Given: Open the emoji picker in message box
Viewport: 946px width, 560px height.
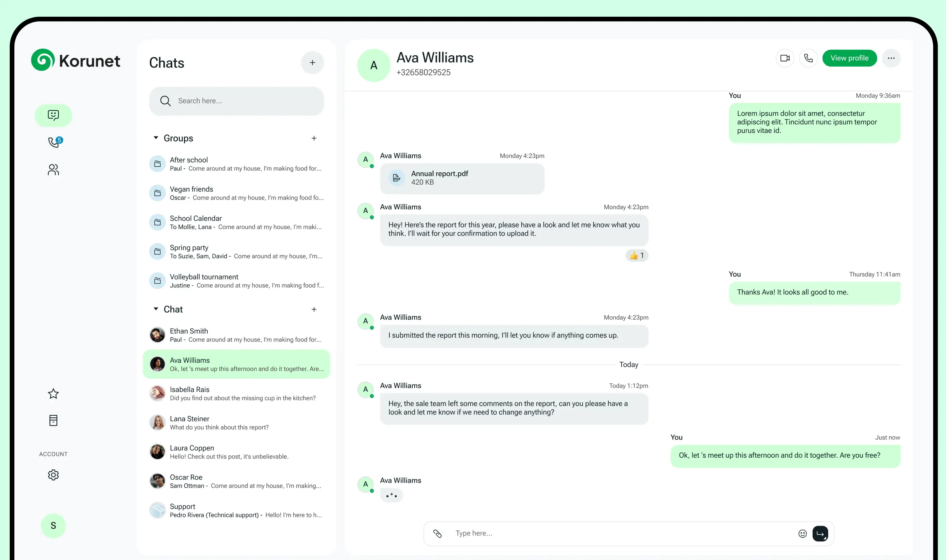Looking at the screenshot, I should (802, 533).
